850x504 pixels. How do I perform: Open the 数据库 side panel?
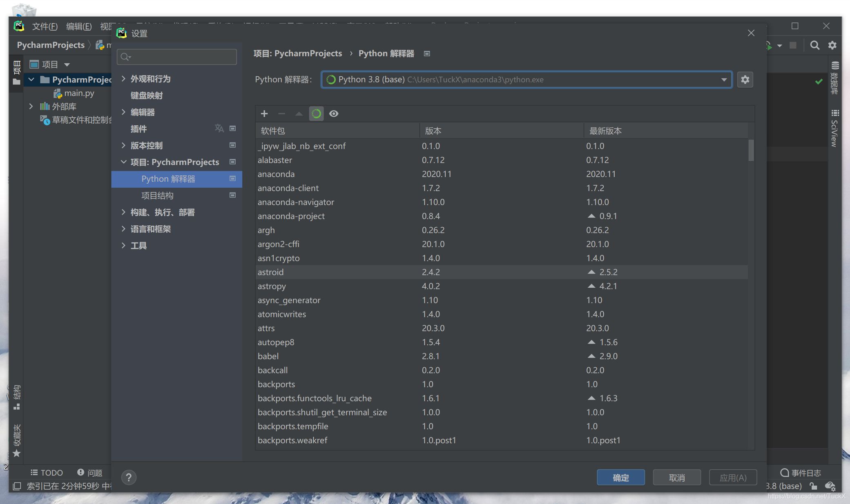pos(834,78)
